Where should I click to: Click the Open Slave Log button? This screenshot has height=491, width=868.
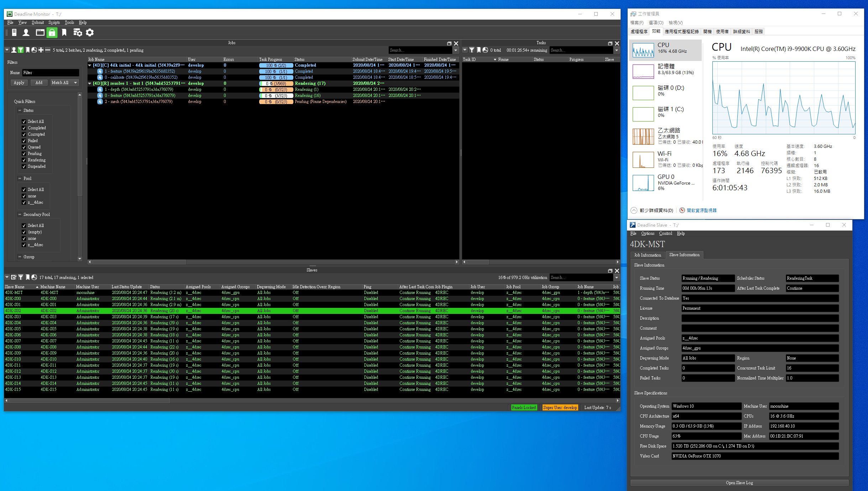point(739,482)
